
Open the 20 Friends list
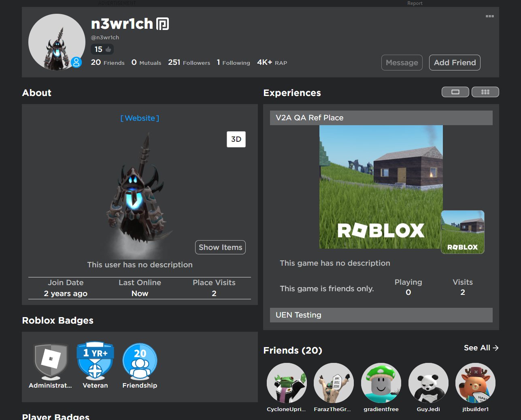coord(108,62)
